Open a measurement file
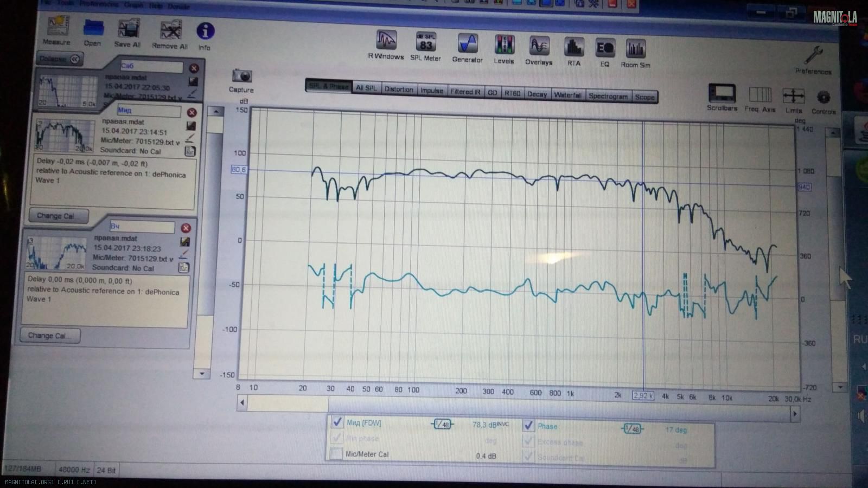868x488 pixels. pos(93,32)
